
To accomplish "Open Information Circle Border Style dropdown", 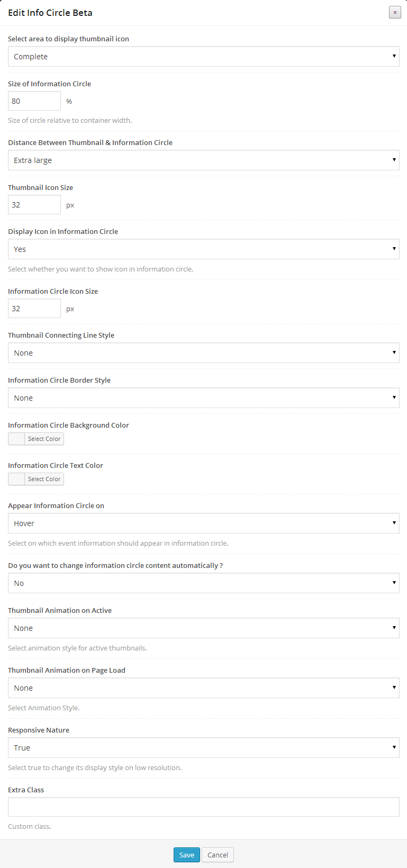I will (x=203, y=398).
